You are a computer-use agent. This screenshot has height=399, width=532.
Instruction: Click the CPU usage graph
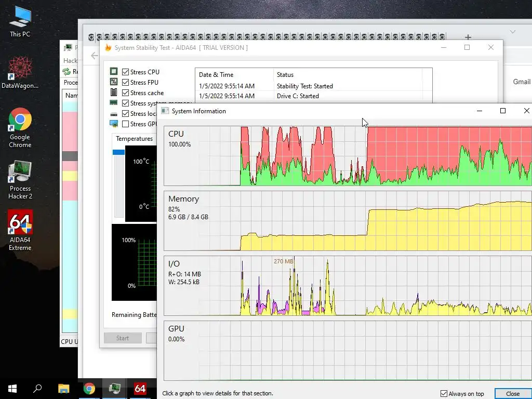348,156
